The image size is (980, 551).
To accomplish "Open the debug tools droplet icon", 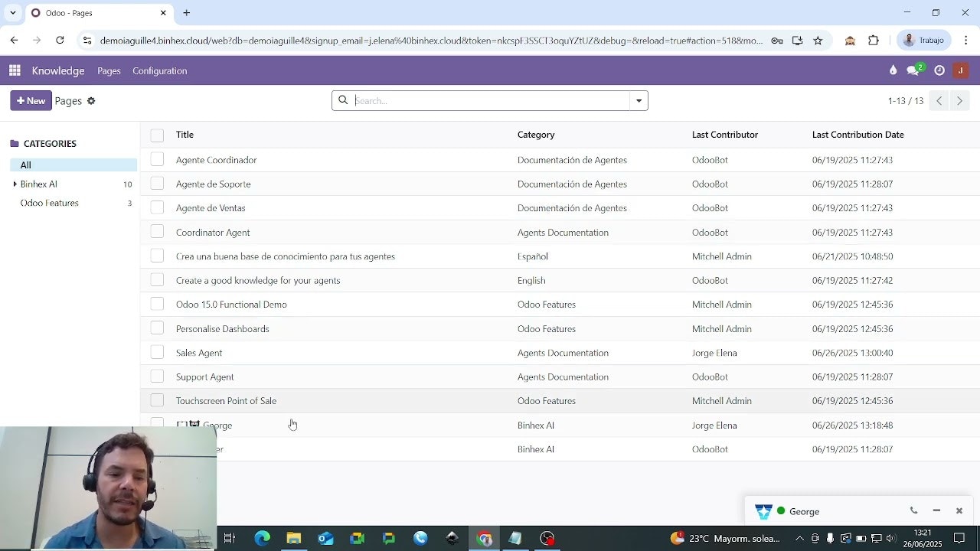I will [893, 70].
